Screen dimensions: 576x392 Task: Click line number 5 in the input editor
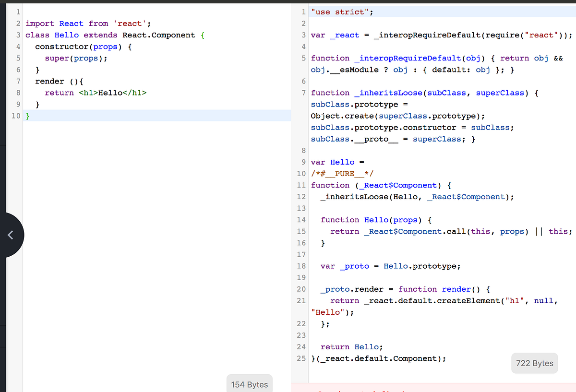coord(18,58)
